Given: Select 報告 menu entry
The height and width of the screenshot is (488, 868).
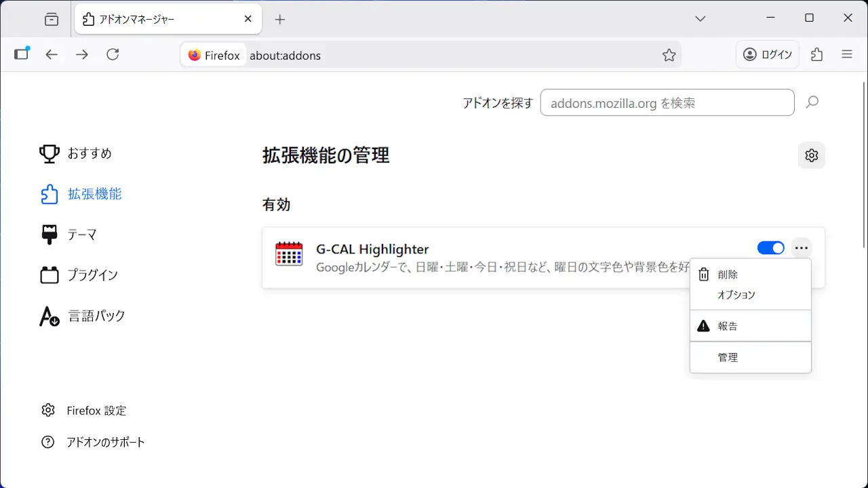Looking at the screenshot, I should [x=728, y=326].
